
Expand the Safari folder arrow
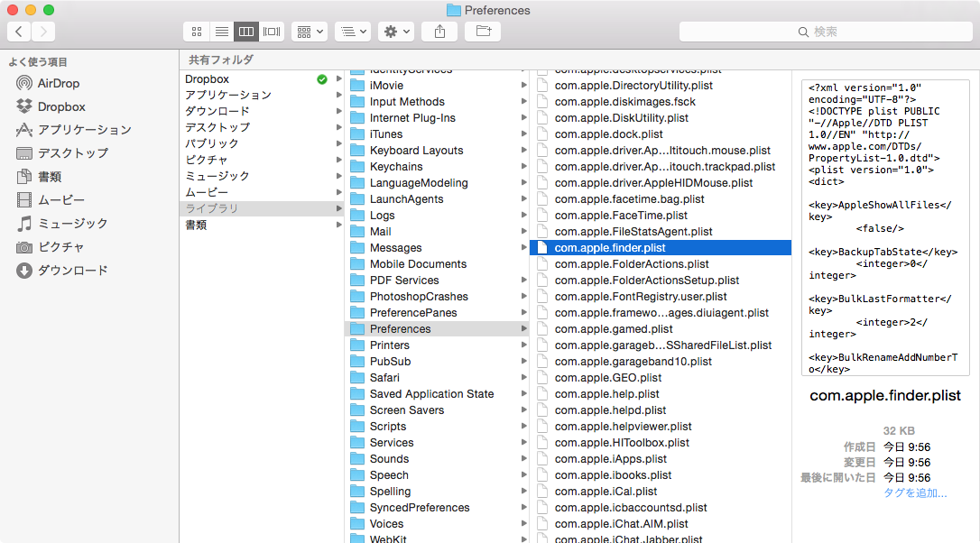point(524,378)
